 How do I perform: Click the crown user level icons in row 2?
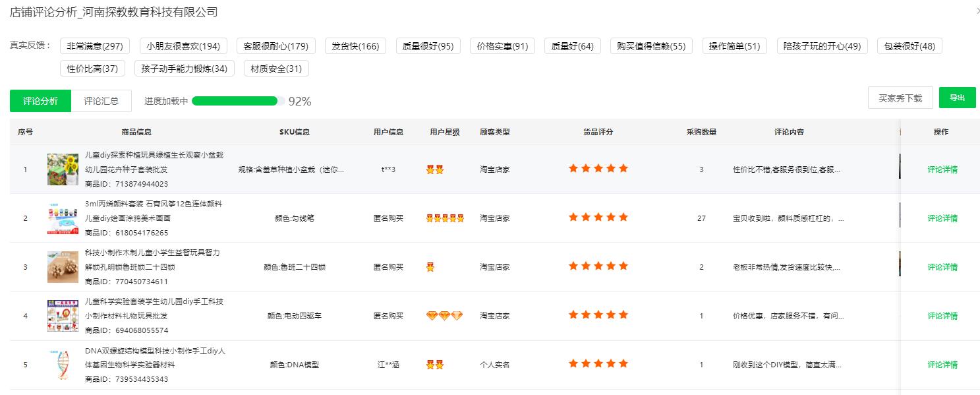point(445,218)
